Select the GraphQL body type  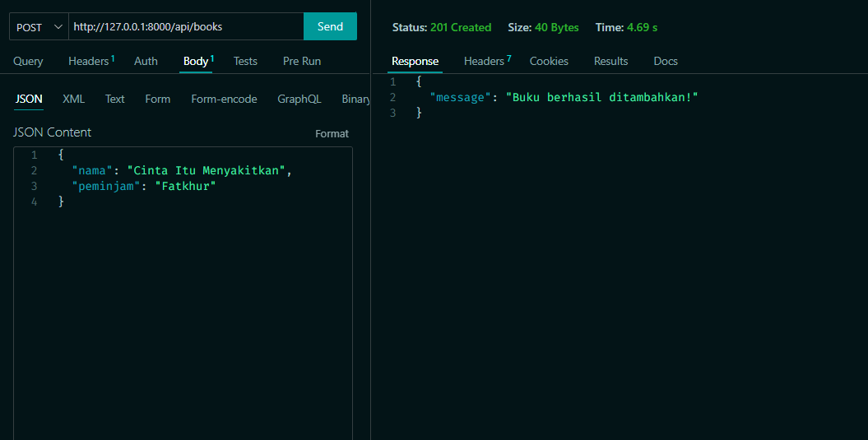(299, 99)
